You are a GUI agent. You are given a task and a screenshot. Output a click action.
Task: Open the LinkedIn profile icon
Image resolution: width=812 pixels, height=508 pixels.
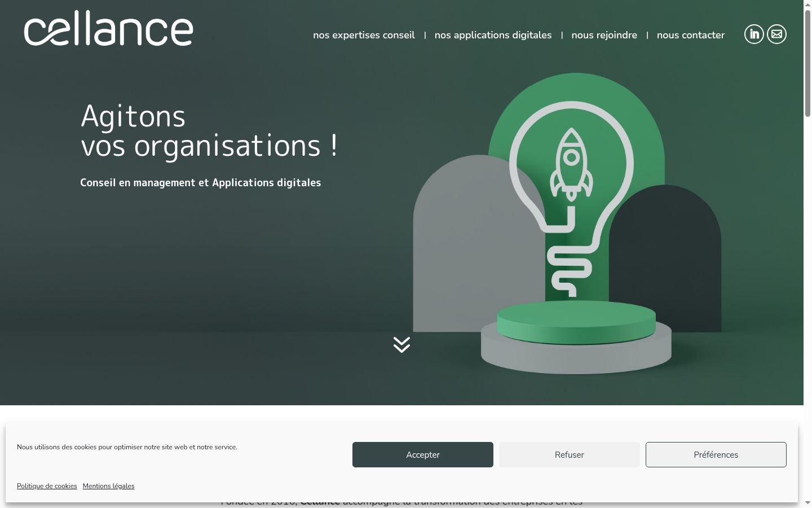tap(754, 34)
